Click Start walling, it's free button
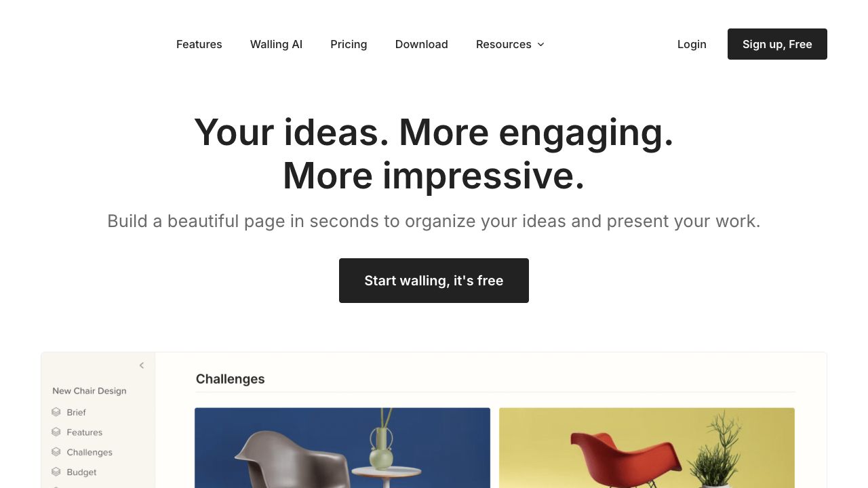 (x=434, y=281)
